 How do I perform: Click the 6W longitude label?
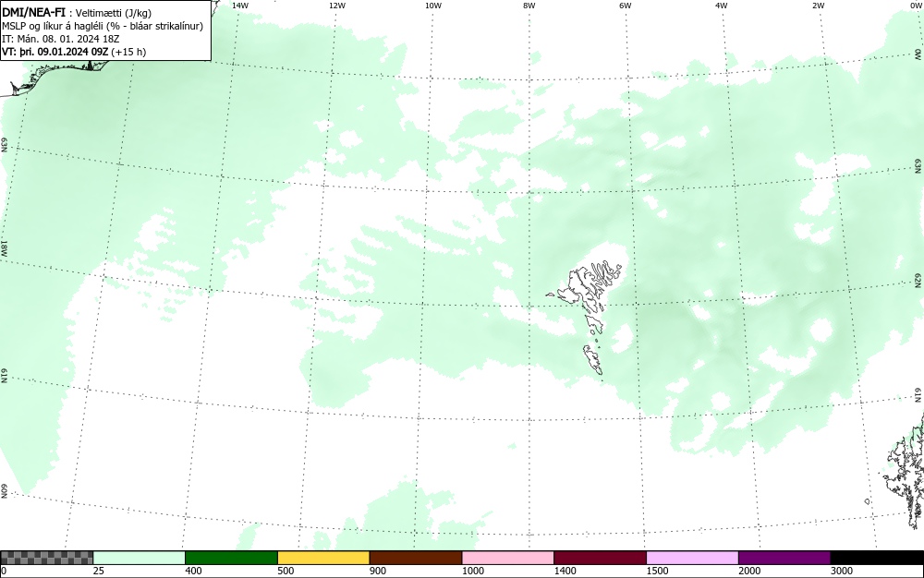(626, 6)
